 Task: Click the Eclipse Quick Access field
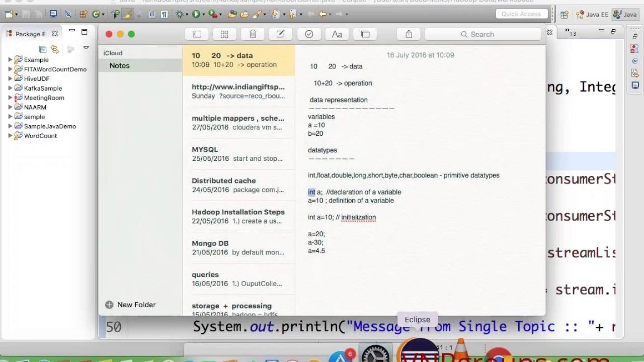coord(521,14)
